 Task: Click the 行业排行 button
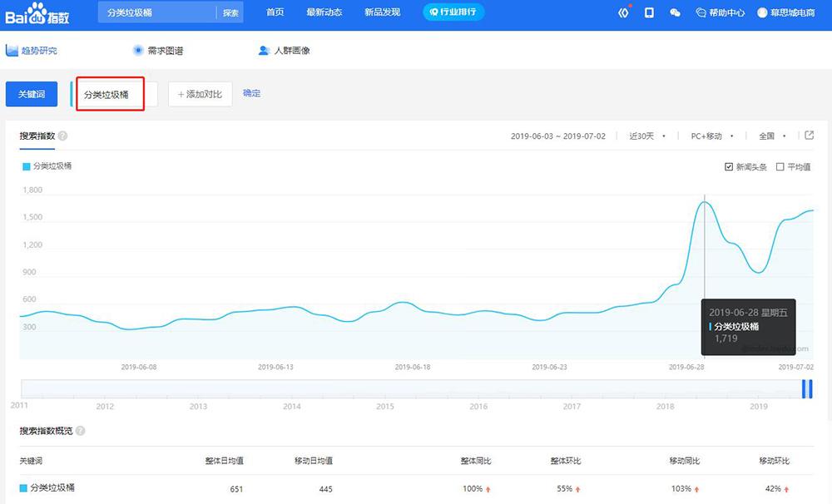tap(453, 12)
